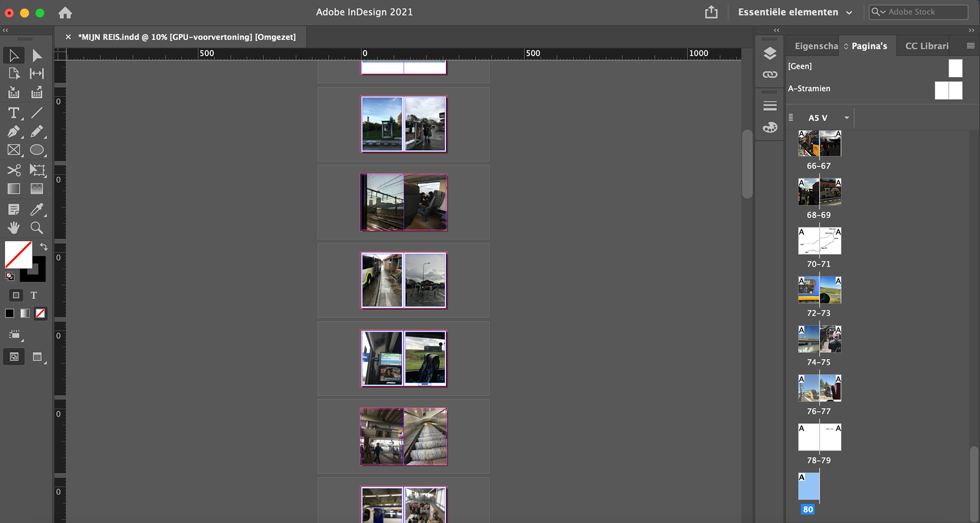Open Pagina's panel options menu
Screen dimensions: 980x523
tap(970, 46)
